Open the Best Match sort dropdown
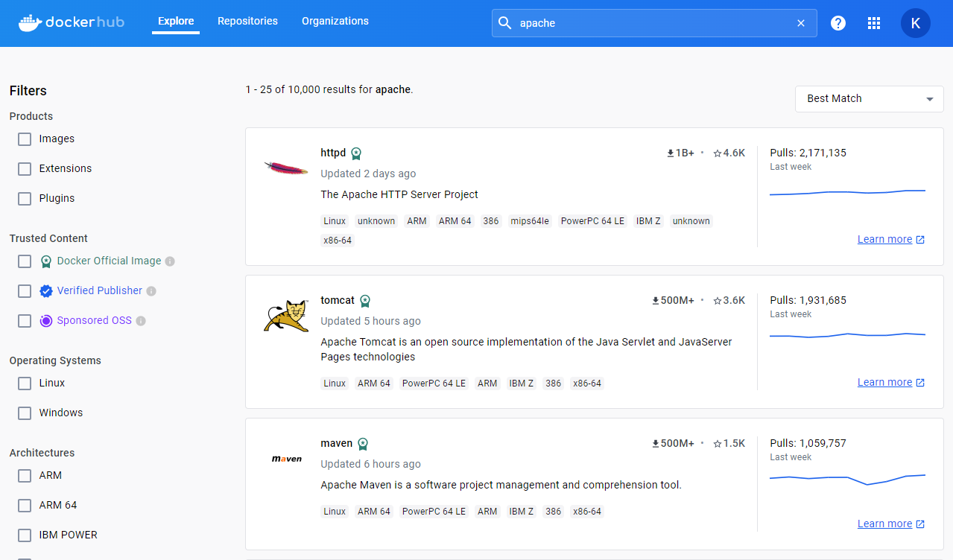The height and width of the screenshot is (560, 953). [869, 98]
